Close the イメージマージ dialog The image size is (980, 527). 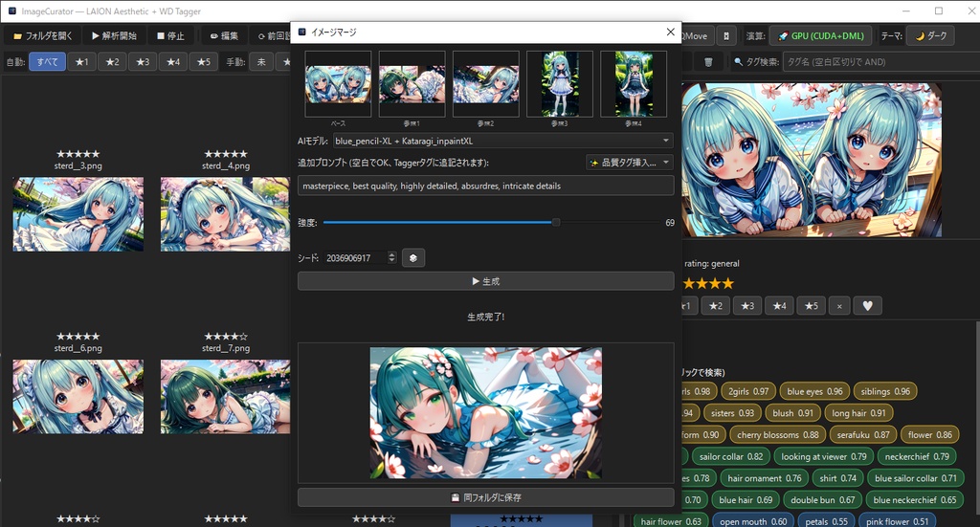click(671, 32)
